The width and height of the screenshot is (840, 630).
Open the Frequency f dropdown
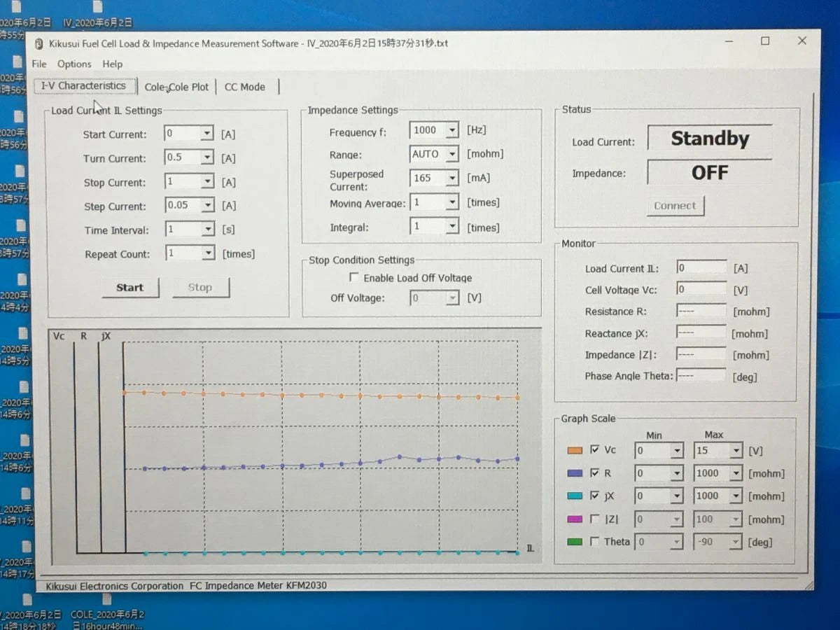(451, 131)
